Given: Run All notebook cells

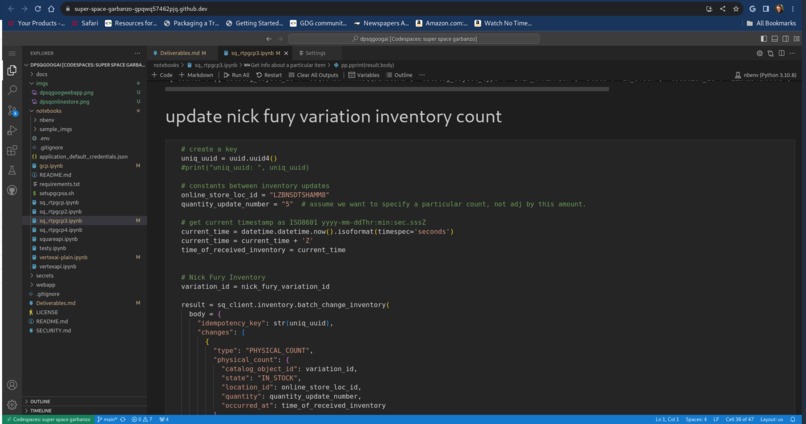Looking at the screenshot, I should (x=236, y=75).
